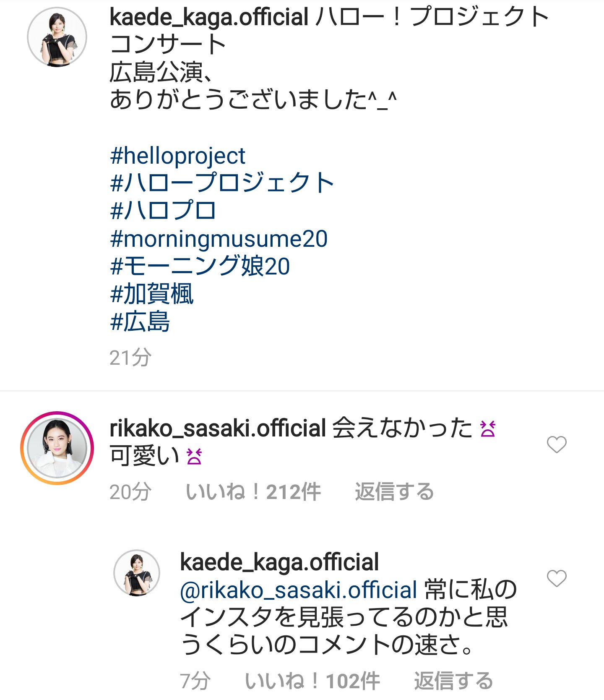Open kaede_kaga's profile picture at top
The image size is (604, 700).
[57, 37]
